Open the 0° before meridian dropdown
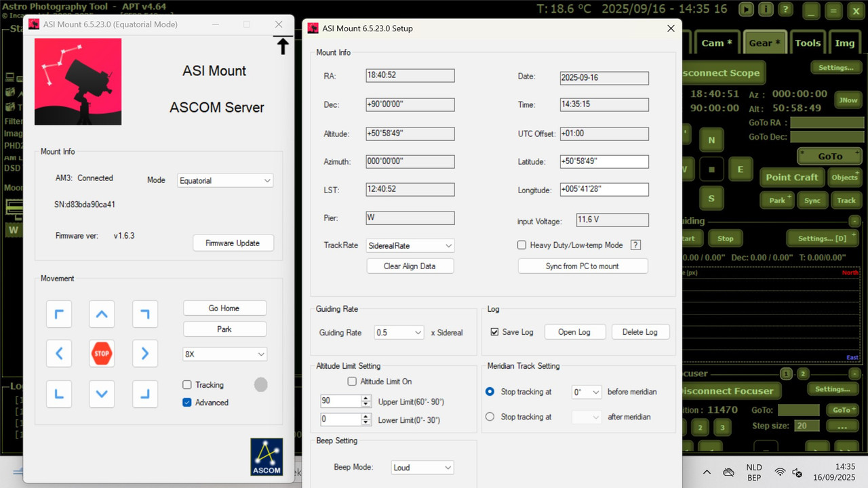Screen dimensions: 868x488 point(587,392)
